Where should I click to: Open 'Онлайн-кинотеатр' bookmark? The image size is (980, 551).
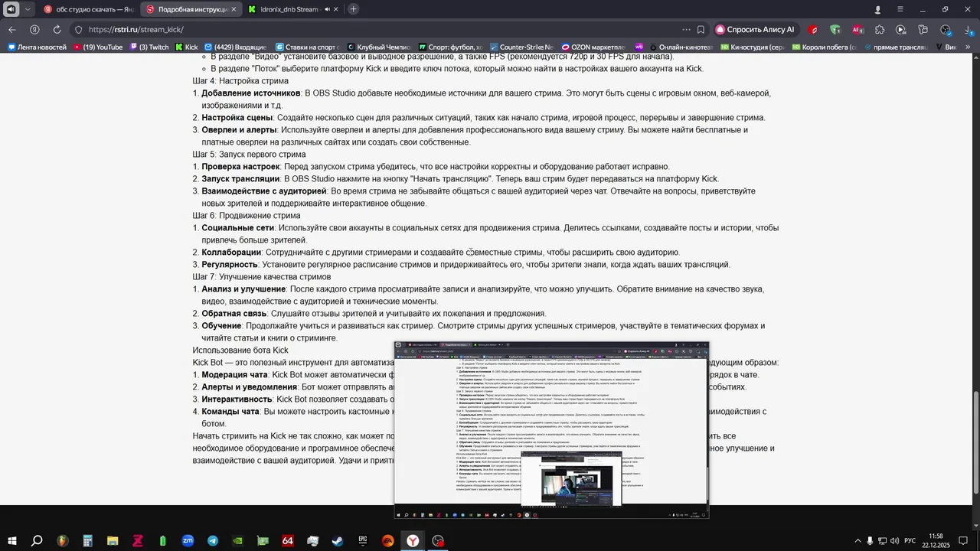click(x=681, y=47)
